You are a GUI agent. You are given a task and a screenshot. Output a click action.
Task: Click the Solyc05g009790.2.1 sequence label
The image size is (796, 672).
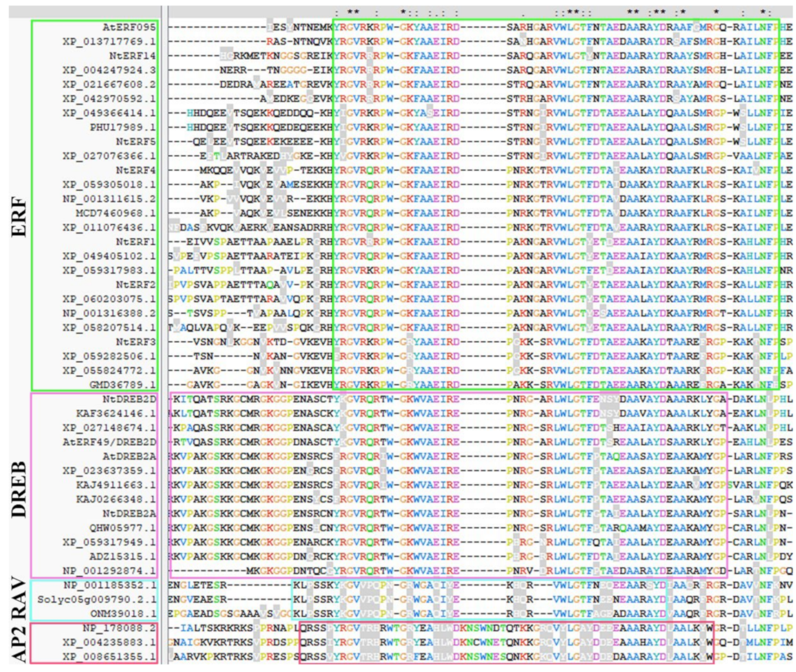(x=97, y=600)
